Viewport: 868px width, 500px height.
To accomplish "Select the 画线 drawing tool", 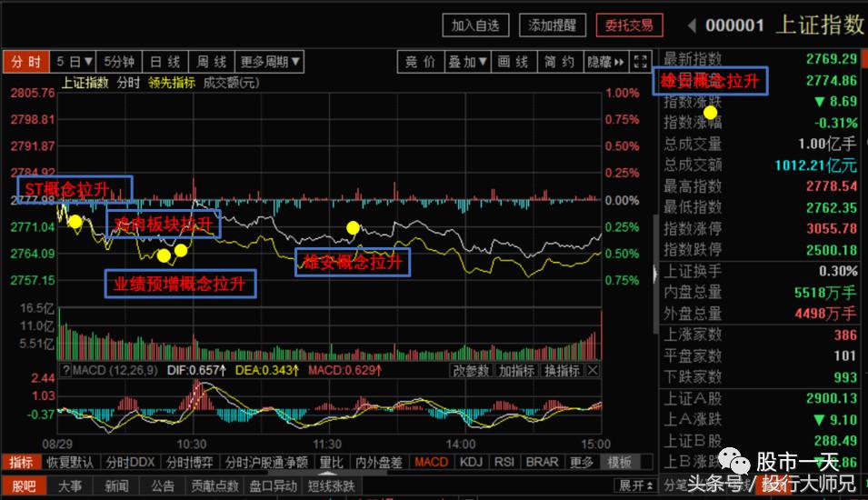I will (514, 62).
